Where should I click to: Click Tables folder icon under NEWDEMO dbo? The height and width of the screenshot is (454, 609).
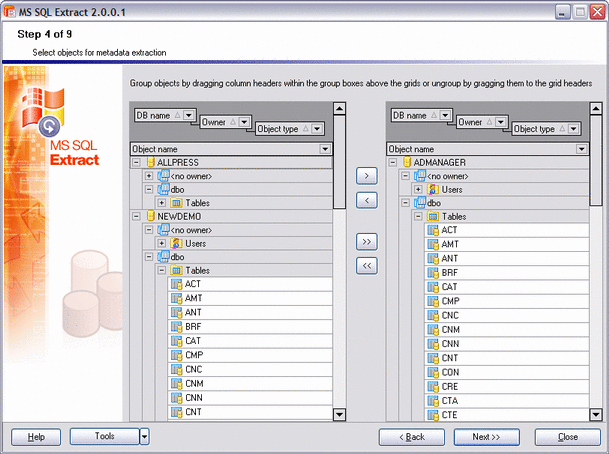point(176,270)
